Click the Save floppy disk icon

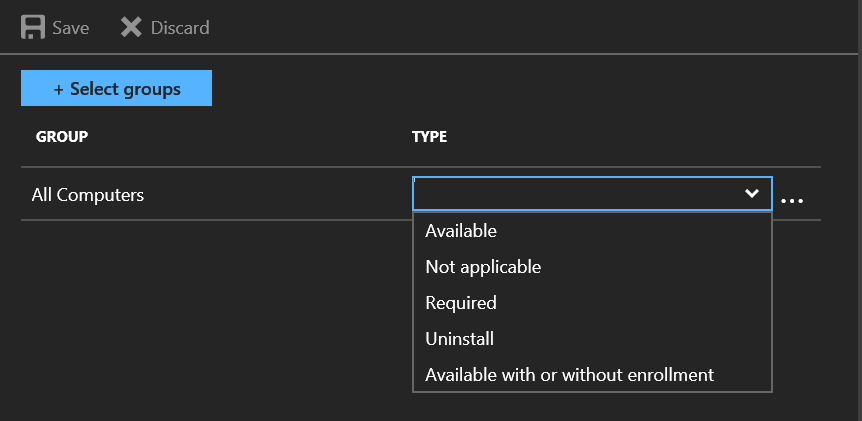tap(33, 27)
